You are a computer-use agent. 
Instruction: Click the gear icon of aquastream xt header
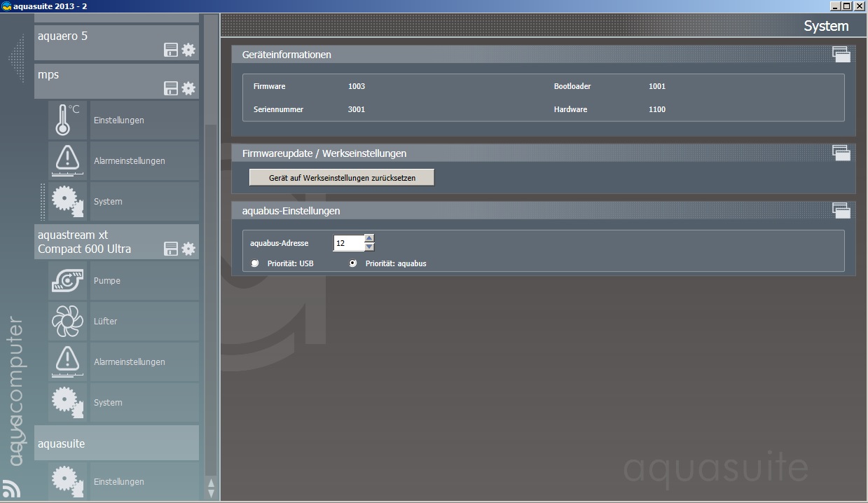[188, 249]
